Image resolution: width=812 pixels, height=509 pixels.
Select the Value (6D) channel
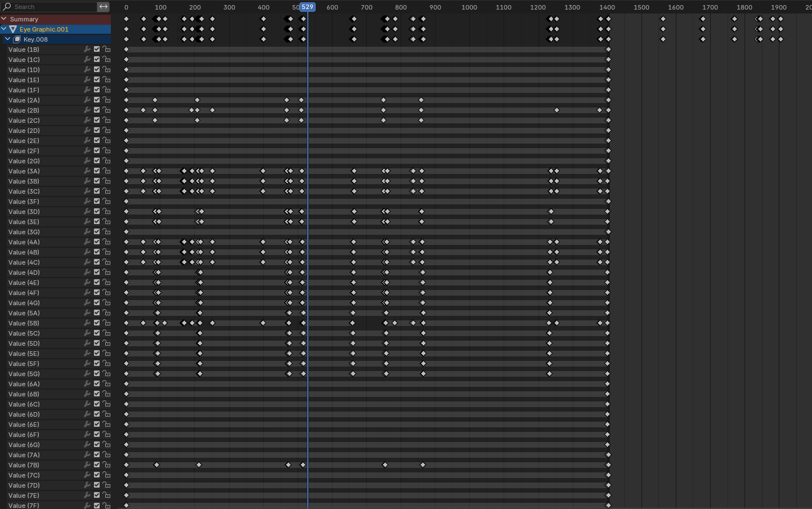pyautogui.click(x=24, y=414)
